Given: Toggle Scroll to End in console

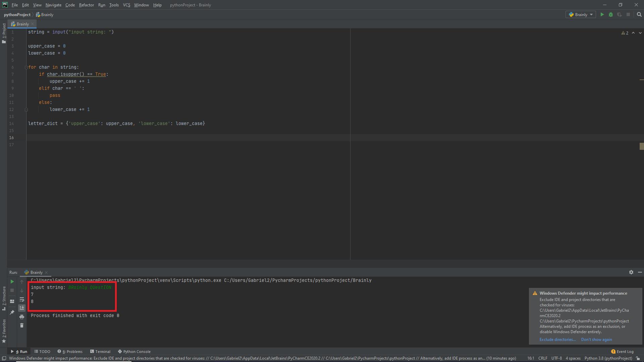Looking at the screenshot, I should click(x=22, y=308).
